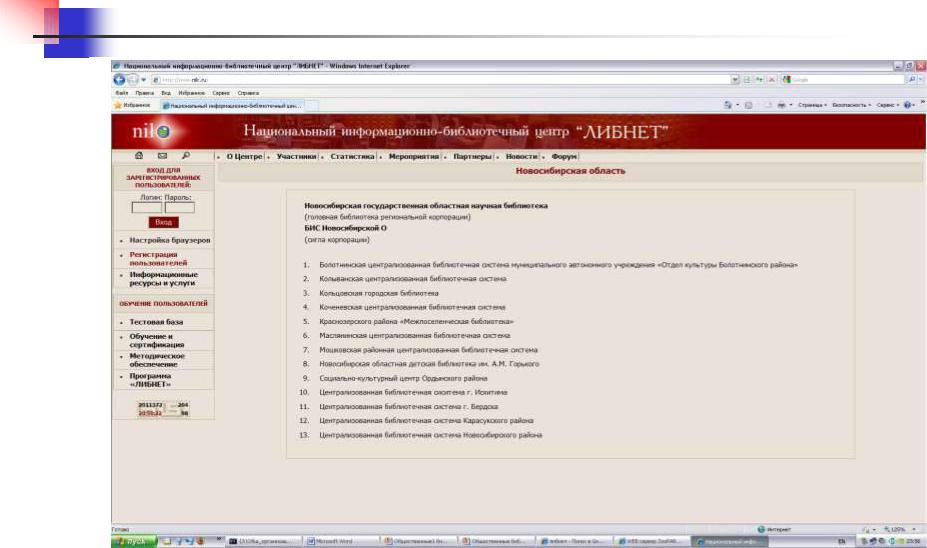
Task: Click the IE home icon in command bar
Action: point(728,105)
